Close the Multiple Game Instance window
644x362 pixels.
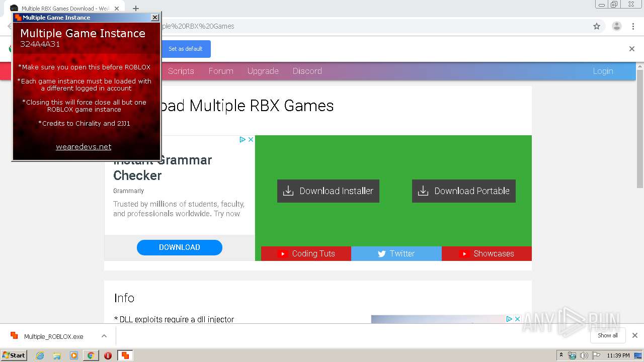155,18
